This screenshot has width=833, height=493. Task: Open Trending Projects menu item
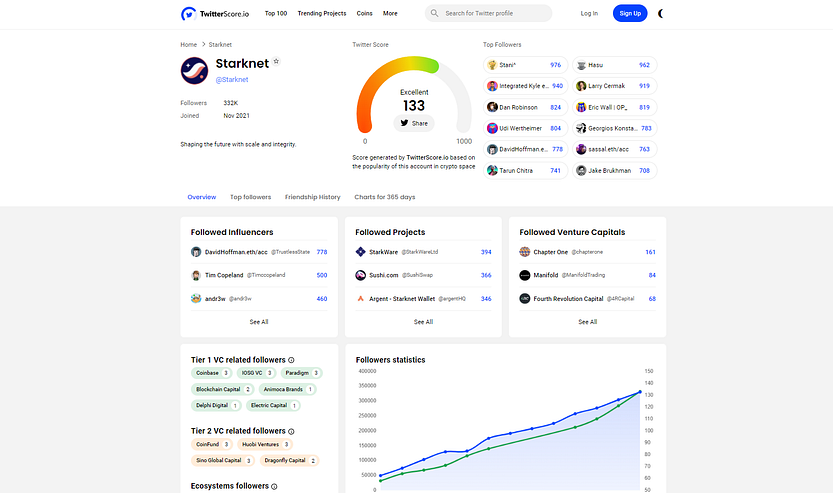(x=321, y=13)
